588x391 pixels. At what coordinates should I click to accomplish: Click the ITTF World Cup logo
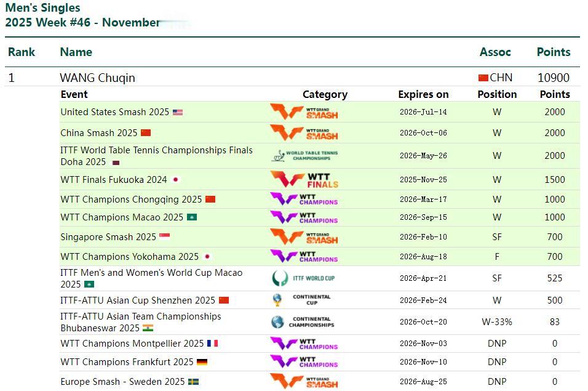[x=303, y=278]
